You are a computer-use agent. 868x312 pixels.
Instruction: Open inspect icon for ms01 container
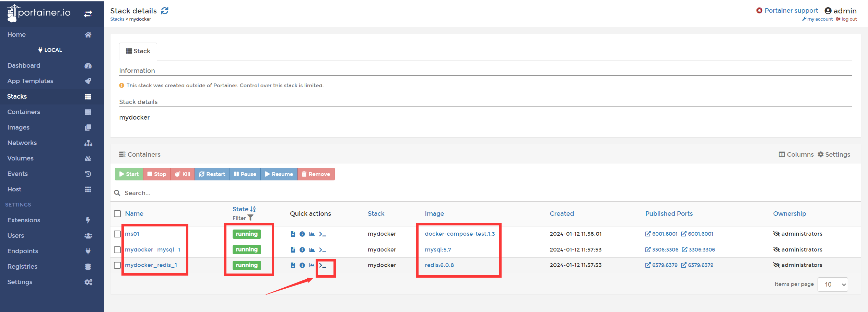[x=302, y=234]
